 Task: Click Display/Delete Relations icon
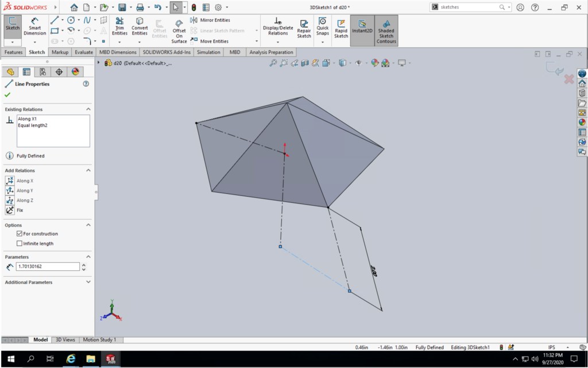click(x=278, y=26)
